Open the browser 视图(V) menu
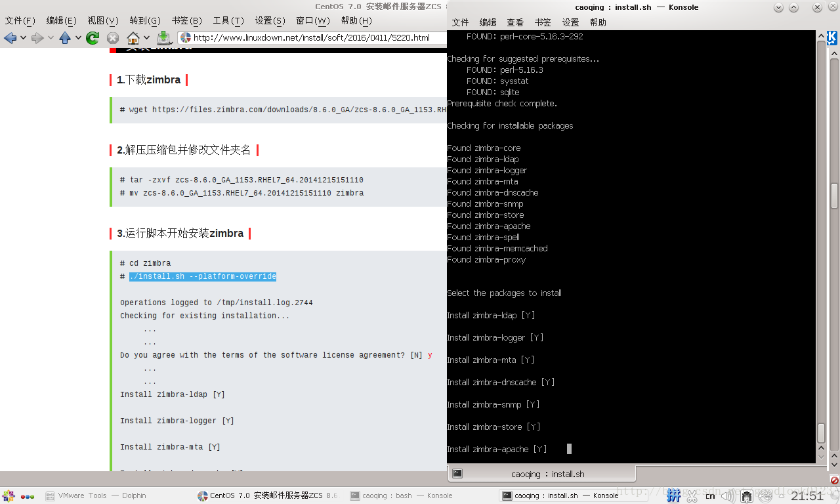840x504 pixels. [x=103, y=21]
